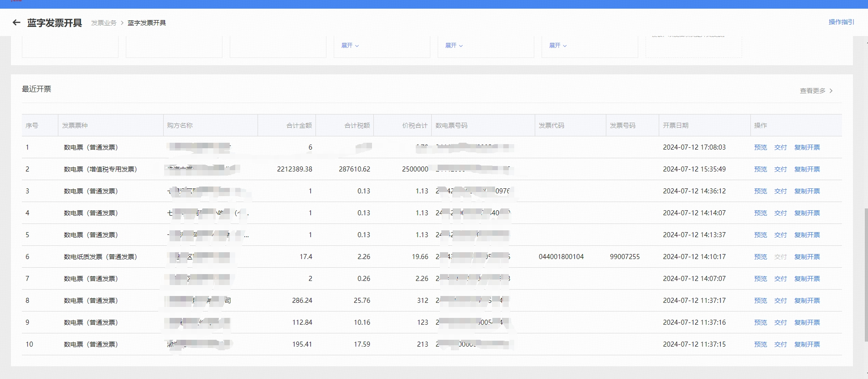Click 数电票（增值税专用发票）type cell
The width and height of the screenshot is (868, 379).
pyautogui.click(x=100, y=169)
